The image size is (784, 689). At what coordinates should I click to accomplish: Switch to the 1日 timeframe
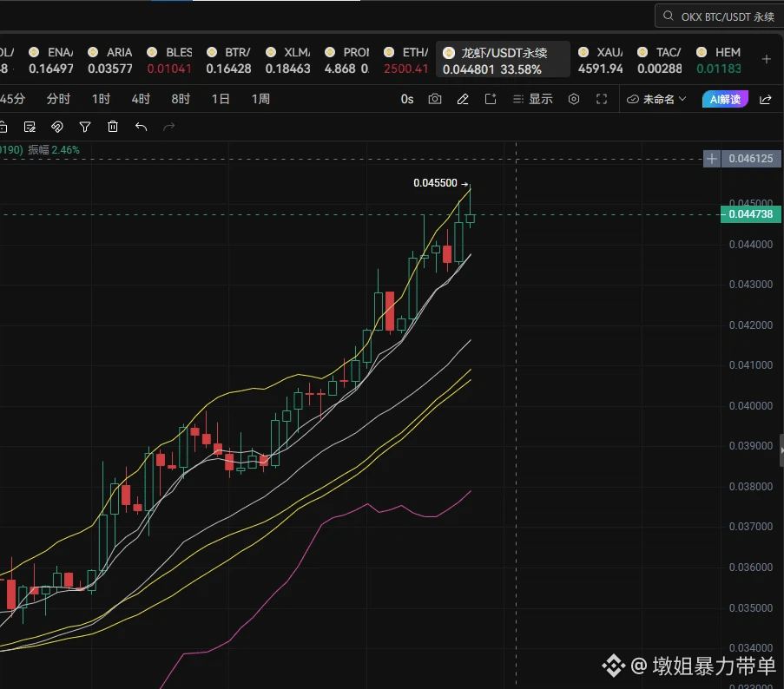pyautogui.click(x=221, y=99)
